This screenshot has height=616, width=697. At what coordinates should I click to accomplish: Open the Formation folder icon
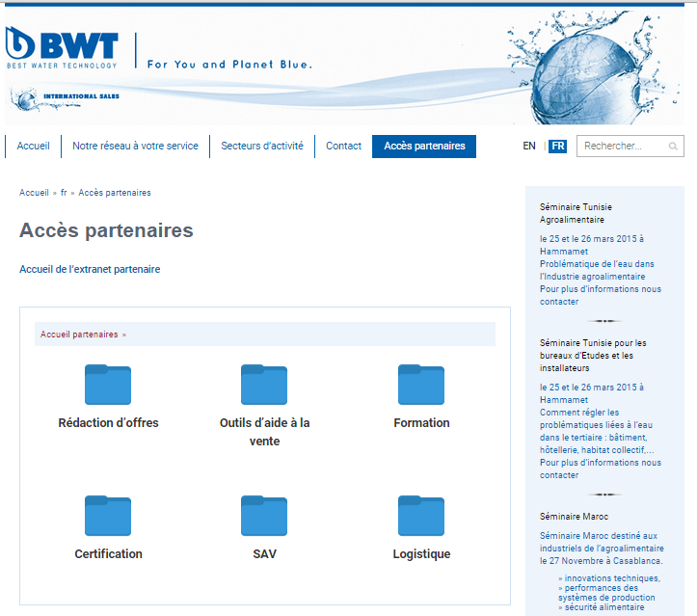click(421, 385)
